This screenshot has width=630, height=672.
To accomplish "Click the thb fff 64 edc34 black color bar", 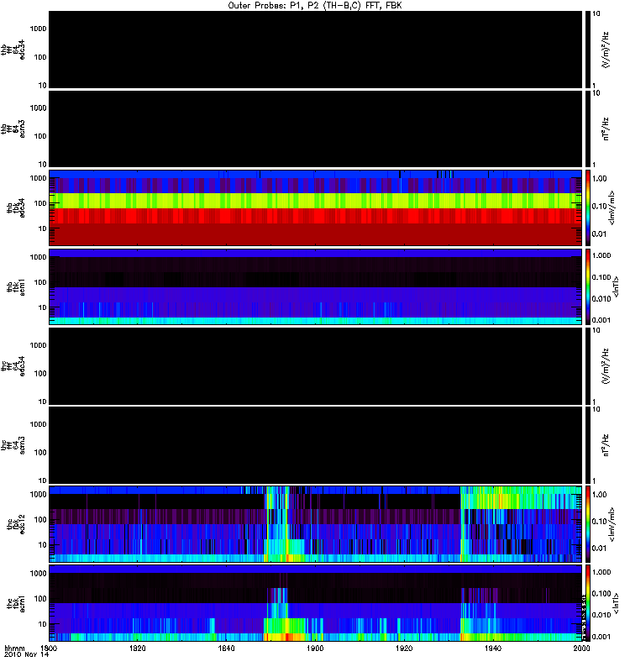I will [x=588, y=50].
